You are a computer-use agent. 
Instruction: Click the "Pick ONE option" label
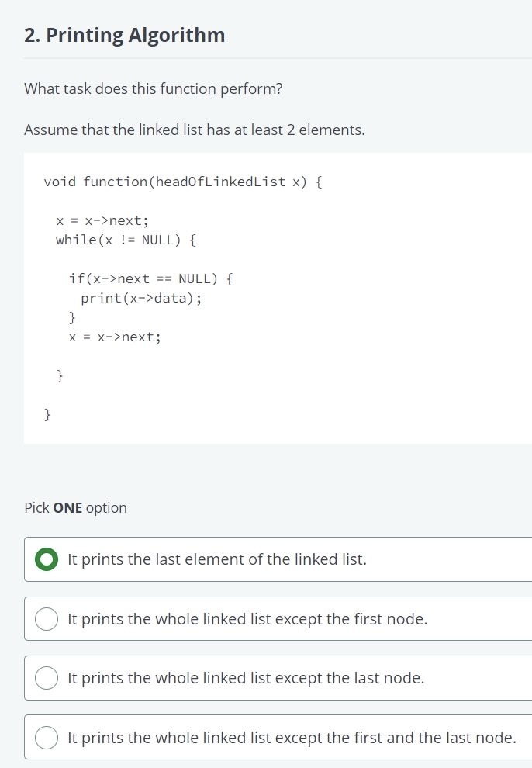point(76,508)
